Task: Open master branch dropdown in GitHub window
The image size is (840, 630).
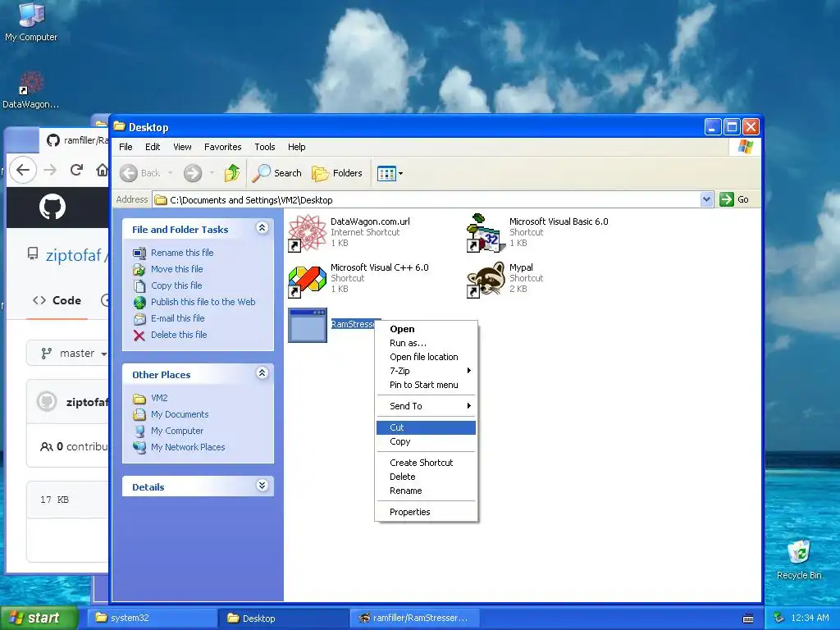Action: [69, 354]
